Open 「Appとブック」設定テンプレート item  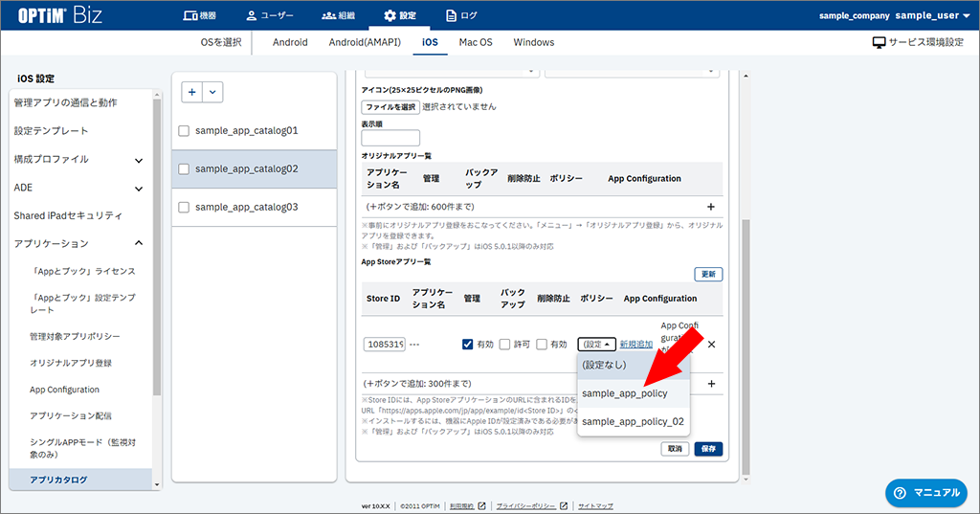coord(82,303)
